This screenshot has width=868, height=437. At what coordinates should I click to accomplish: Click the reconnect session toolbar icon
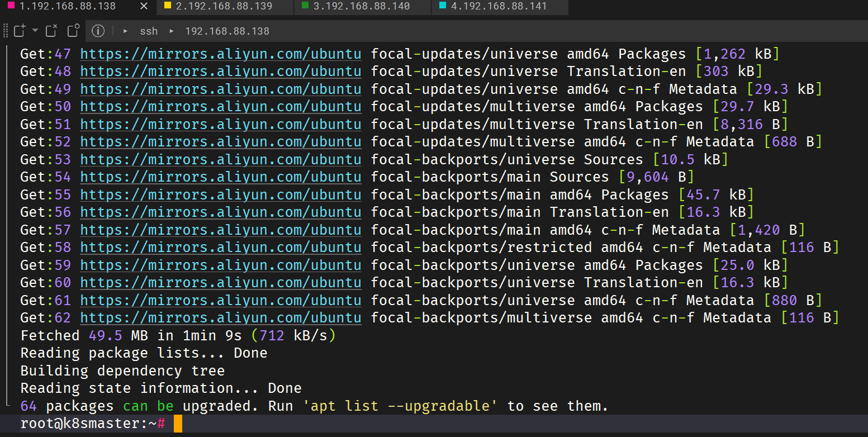click(73, 30)
